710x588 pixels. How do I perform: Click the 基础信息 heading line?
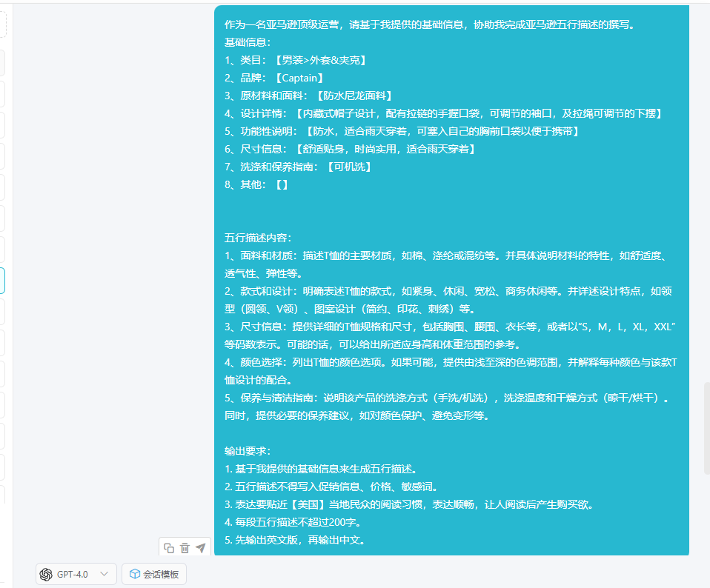(x=248, y=42)
